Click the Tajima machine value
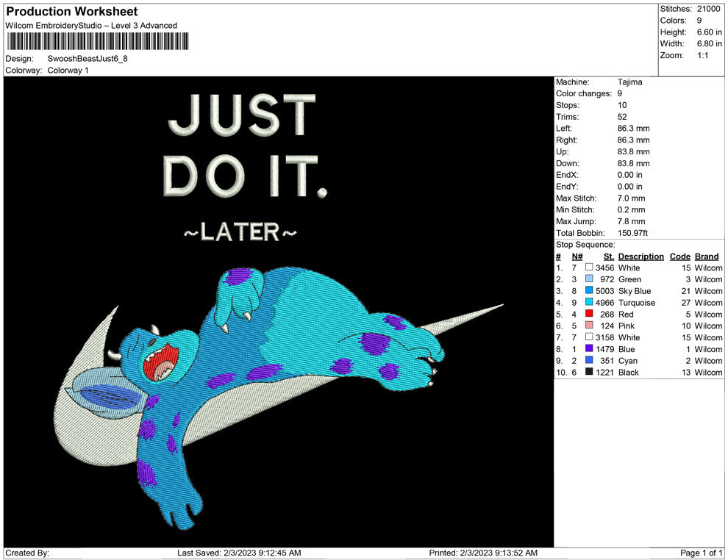 [629, 82]
